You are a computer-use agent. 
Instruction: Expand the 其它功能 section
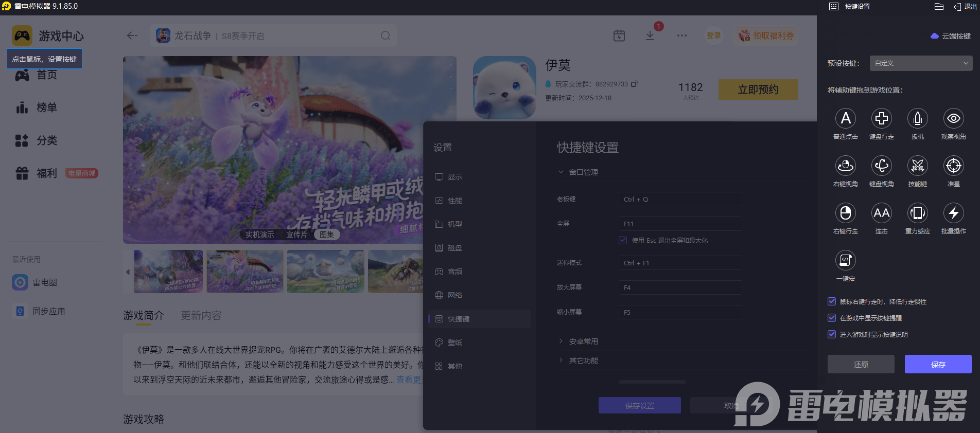point(578,360)
